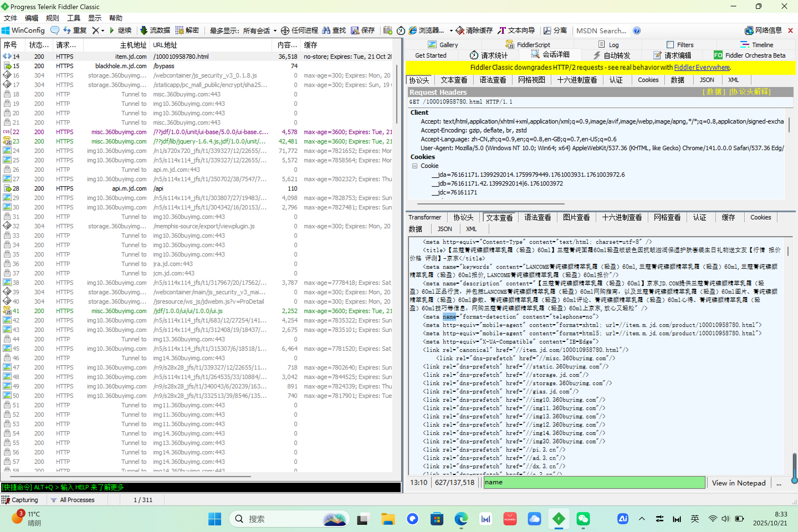
Task: Expand the 浏览器 browser dropdown arrow
Action: [451, 31]
